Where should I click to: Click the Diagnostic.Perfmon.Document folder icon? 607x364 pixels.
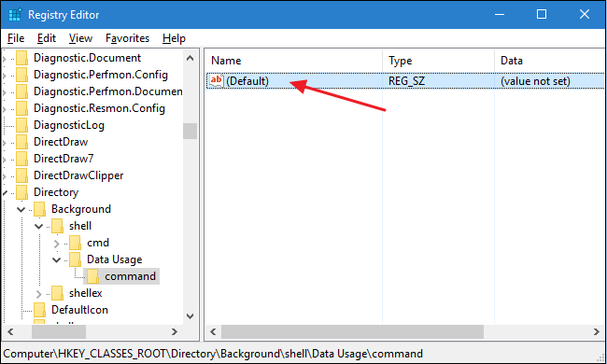[x=21, y=91]
